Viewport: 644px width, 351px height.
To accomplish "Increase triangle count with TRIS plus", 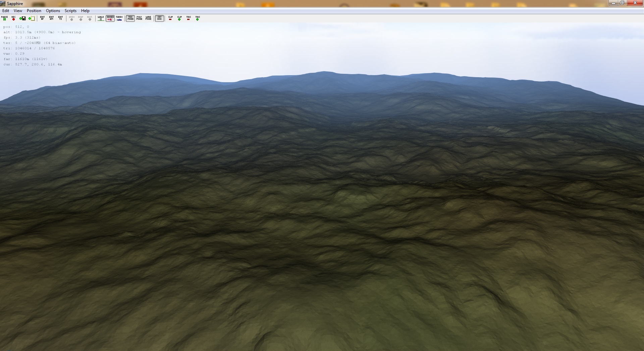I will click(x=198, y=18).
